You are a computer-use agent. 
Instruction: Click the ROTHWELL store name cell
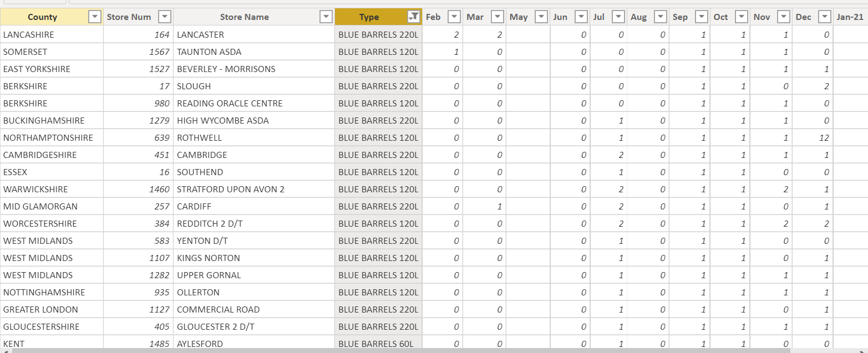coord(254,137)
